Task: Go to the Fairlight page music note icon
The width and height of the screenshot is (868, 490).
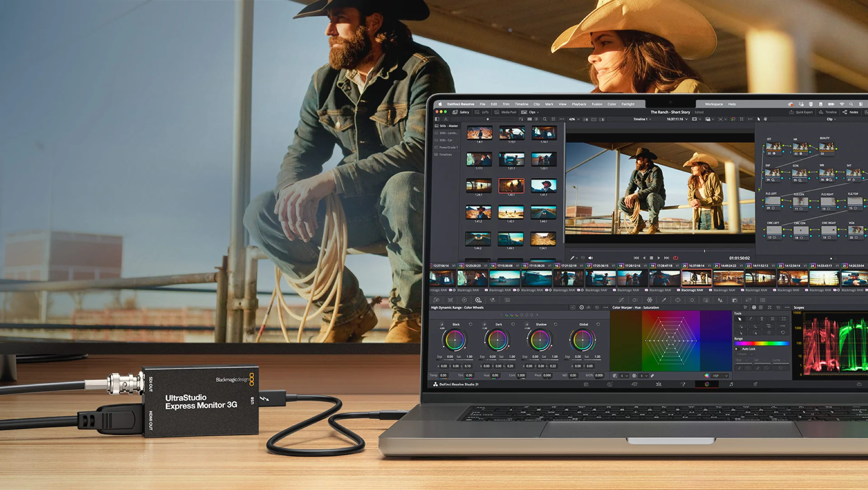Action: pos(731,384)
